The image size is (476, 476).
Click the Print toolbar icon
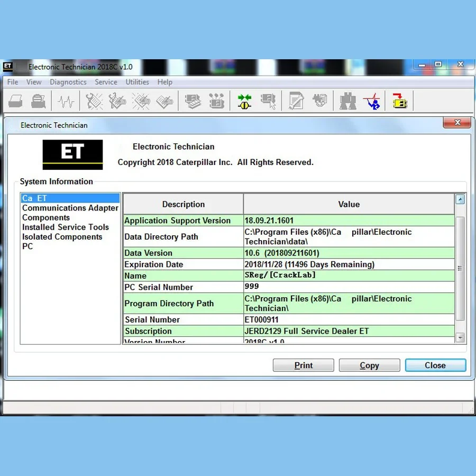[15, 100]
